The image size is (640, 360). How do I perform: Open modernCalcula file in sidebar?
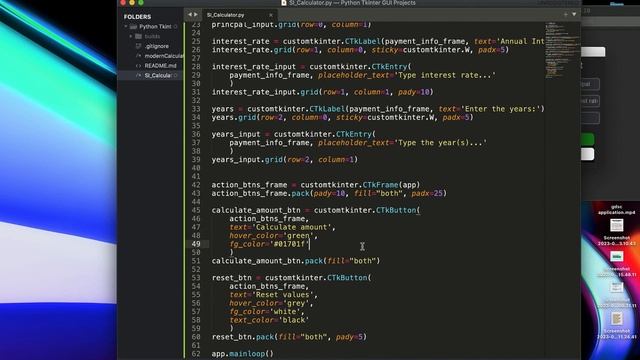pyautogui.click(x=164, y=56)
